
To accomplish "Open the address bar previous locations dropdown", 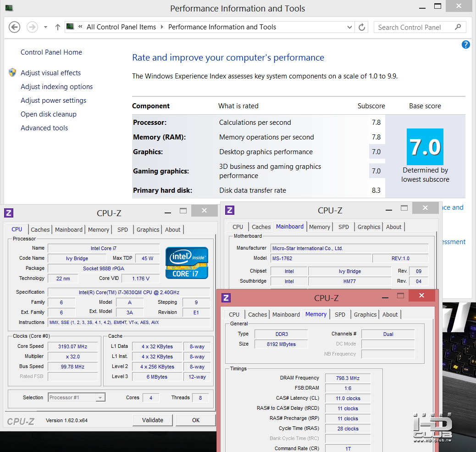I will tap(350, 27).
